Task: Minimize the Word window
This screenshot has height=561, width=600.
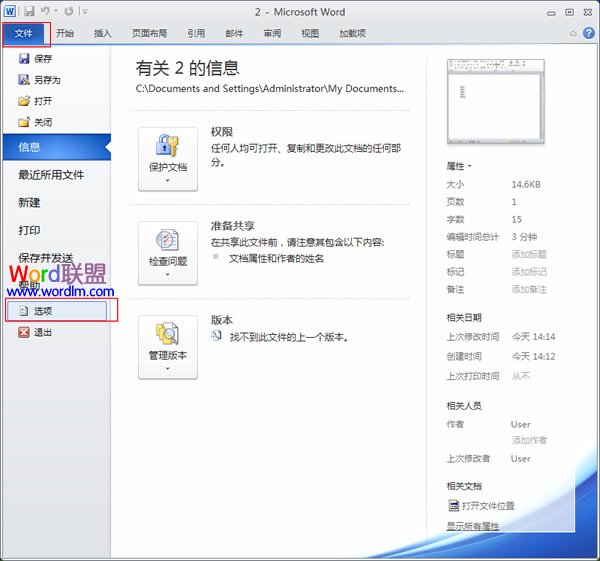Action: pyautogui.click(x=551, y=13)
